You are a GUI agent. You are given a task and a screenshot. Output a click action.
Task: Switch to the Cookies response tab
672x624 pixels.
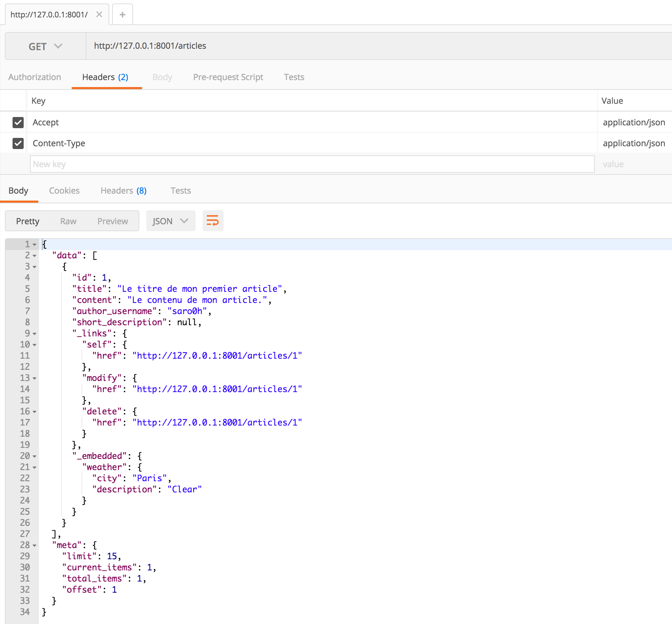click(x=64, y=190)
